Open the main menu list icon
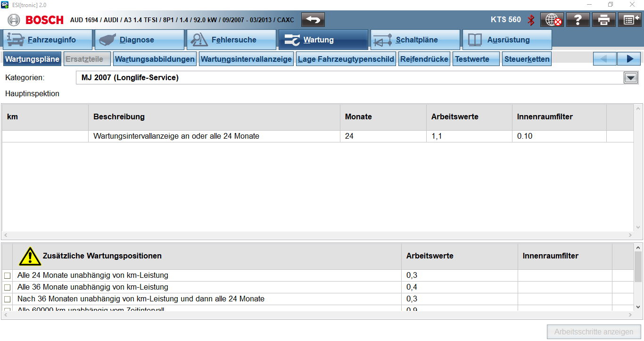 pyautogui.click(x=629, y=20)
